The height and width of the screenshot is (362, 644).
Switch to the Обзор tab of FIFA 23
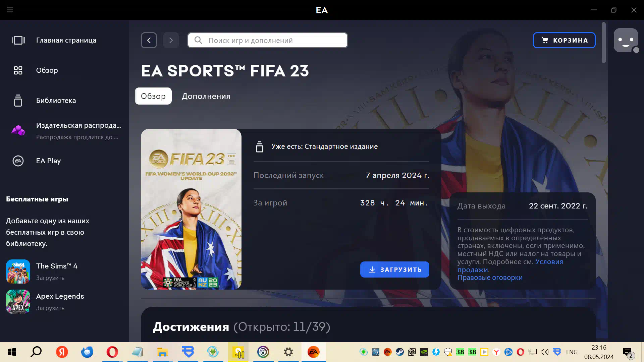(153, 96)
